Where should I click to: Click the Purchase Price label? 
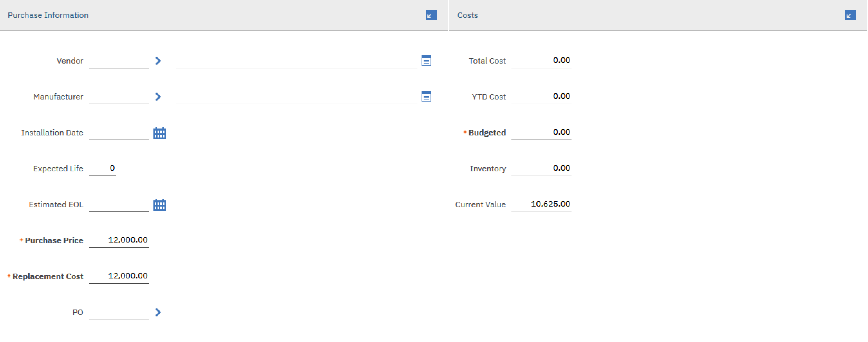(54, 240)
